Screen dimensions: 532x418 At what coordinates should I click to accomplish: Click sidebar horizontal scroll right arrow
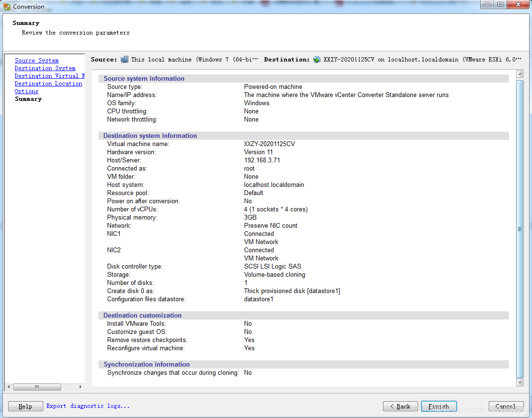pos(80,387)
